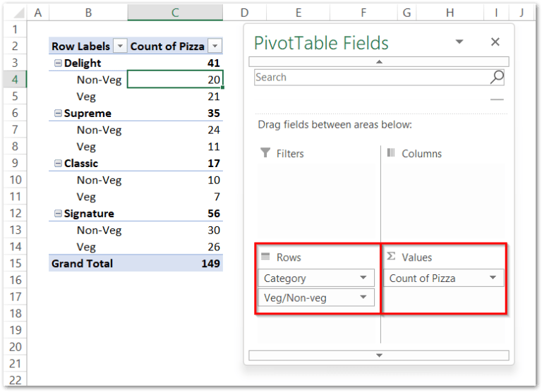Collapse the Signature group
The image size is (542, 392).
[x=58, y=214]
